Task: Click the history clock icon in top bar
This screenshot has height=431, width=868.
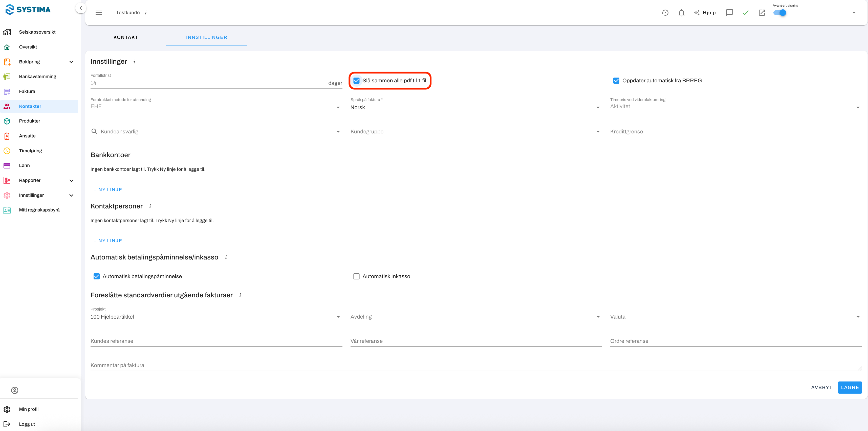Action: click(665, 13)
